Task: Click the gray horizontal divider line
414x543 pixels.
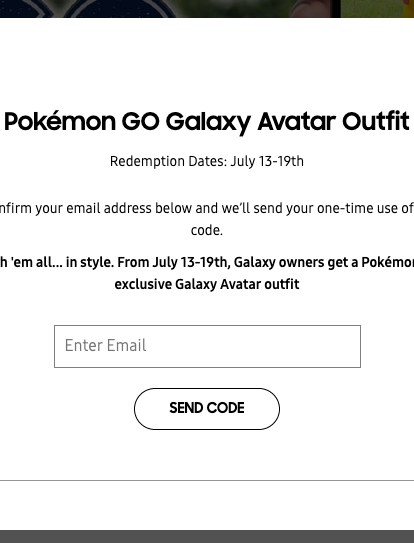Action: point(207,480)
